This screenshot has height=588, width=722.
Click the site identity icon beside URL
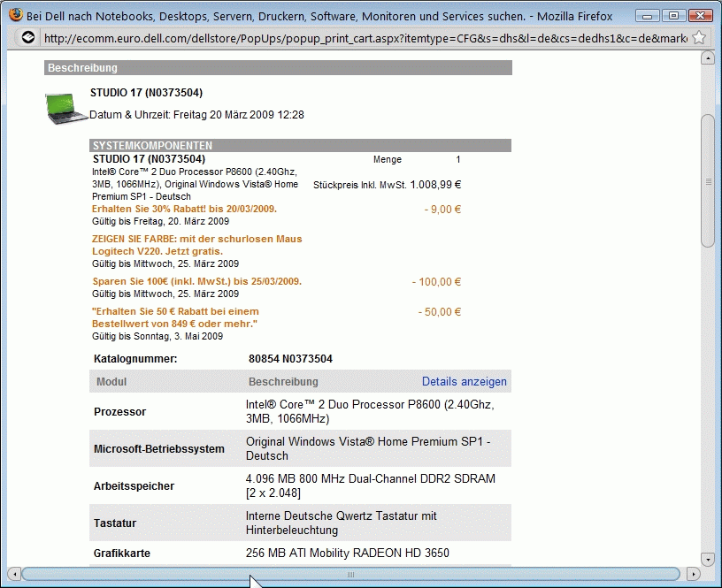28,37
